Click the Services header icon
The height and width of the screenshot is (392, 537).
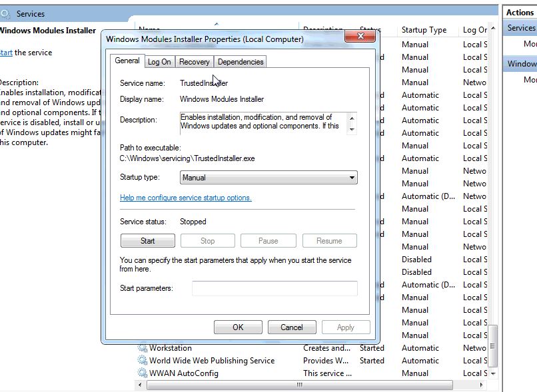click(x=5, y=14)
